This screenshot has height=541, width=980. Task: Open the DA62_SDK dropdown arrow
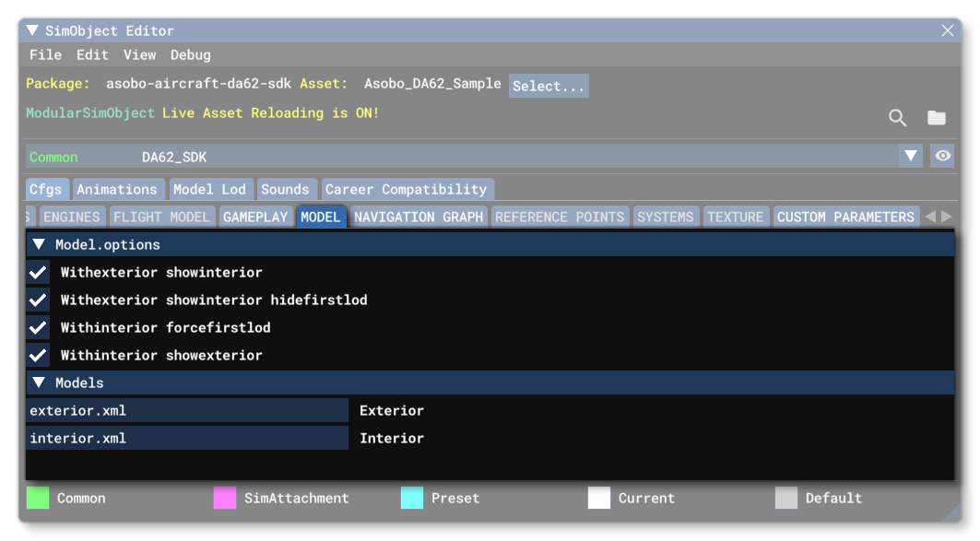pyautogui.click(x=911, y=156)
